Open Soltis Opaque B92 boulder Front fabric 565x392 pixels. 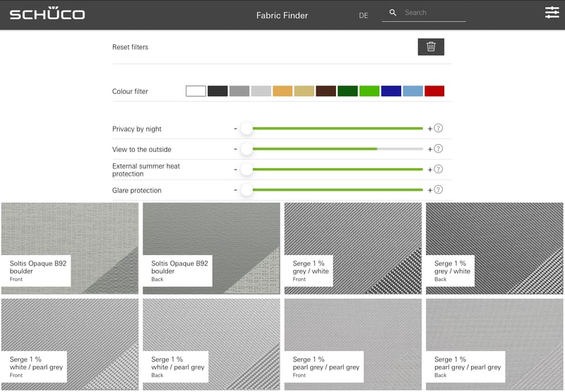tap(70, 248)
